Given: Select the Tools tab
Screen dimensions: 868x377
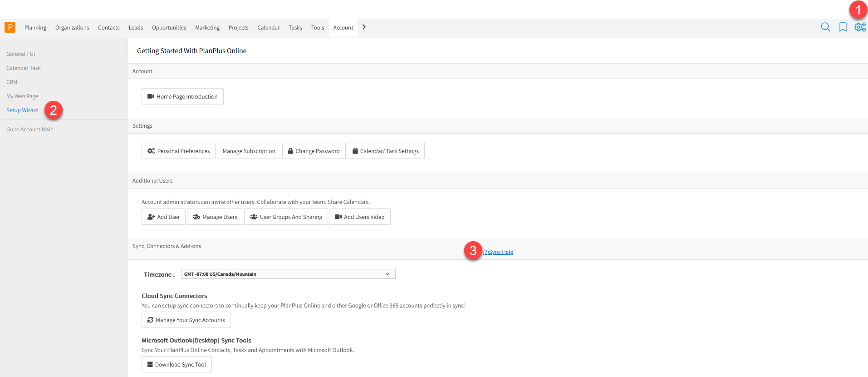Looking at the screenshot, I should [318, 28].
